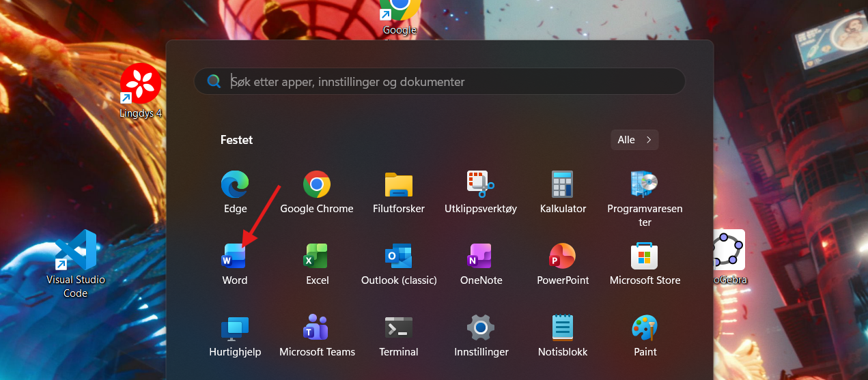Launch Hurtighjelp app
Screen dimensions: 868x380
[235, 328]
